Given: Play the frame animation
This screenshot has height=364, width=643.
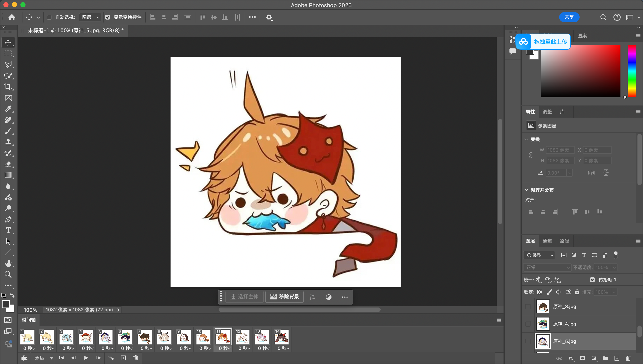Looking at the screenshot, I should 86,358.
